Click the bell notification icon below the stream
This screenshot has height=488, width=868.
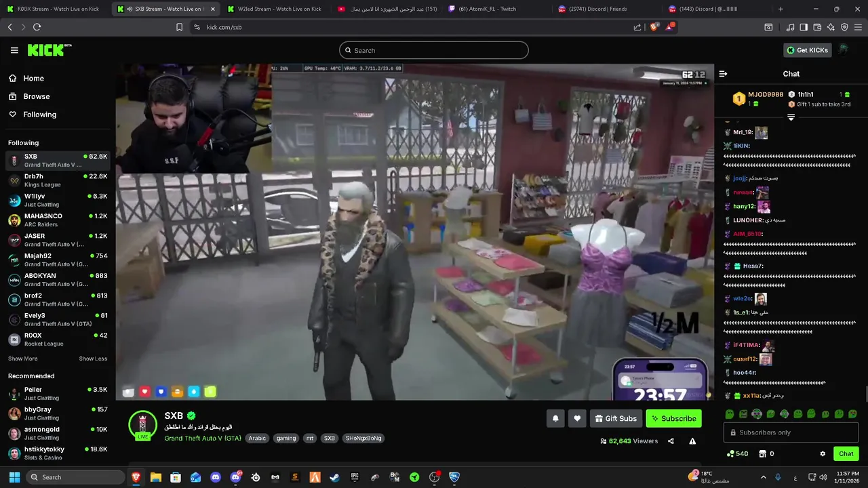click(x=555, y=419)
